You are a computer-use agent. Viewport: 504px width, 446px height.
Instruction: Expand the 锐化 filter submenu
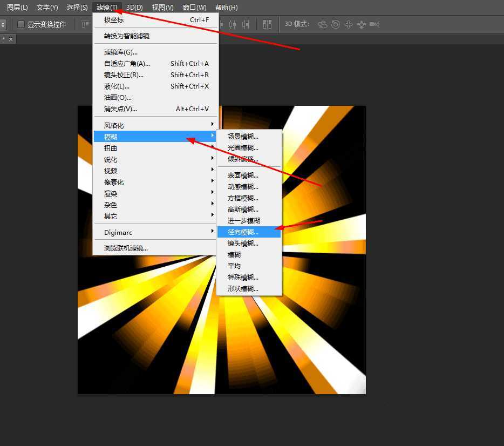pos(110,159)
